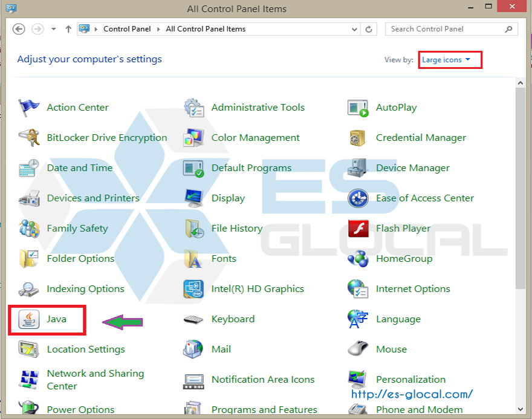
Task: Click the scrollbar up arrow
Action: (521, 83)
